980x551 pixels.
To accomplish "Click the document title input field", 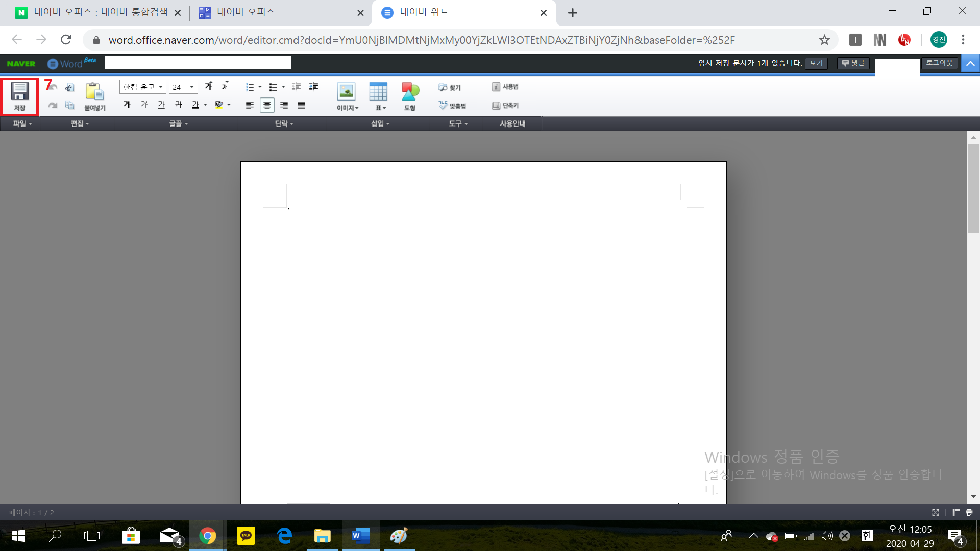I will pos(198,63).
